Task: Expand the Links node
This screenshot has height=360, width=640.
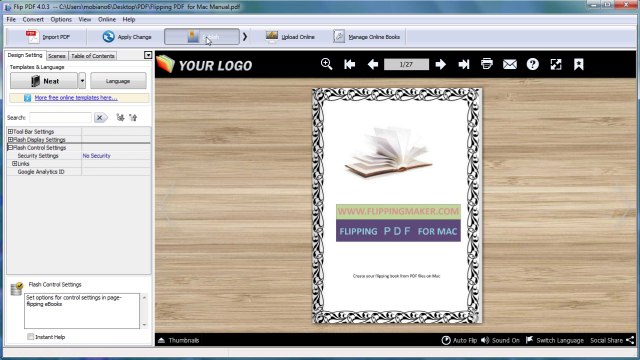Action: [14, 164]
